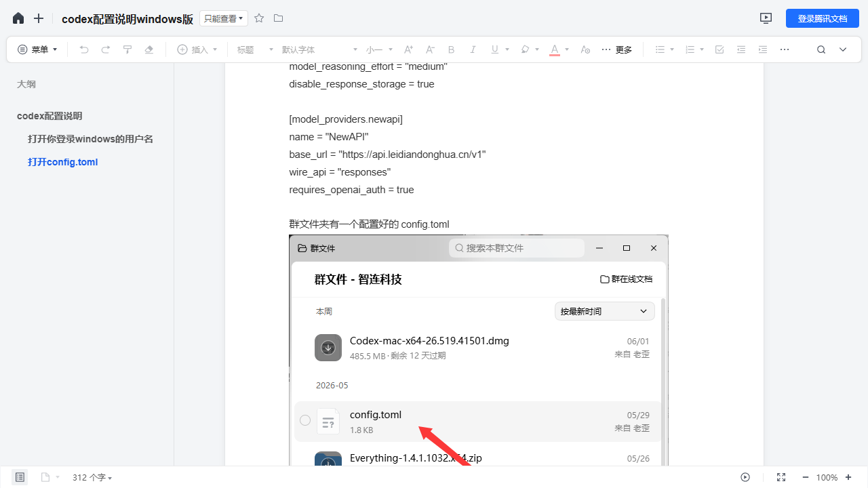Expand the bulleted list style arrow
The image size is (868, 488).
672,49
